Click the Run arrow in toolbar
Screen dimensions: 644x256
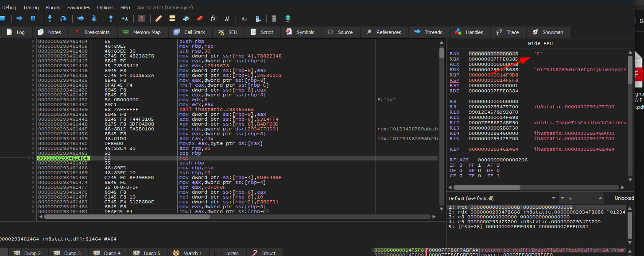19,19
